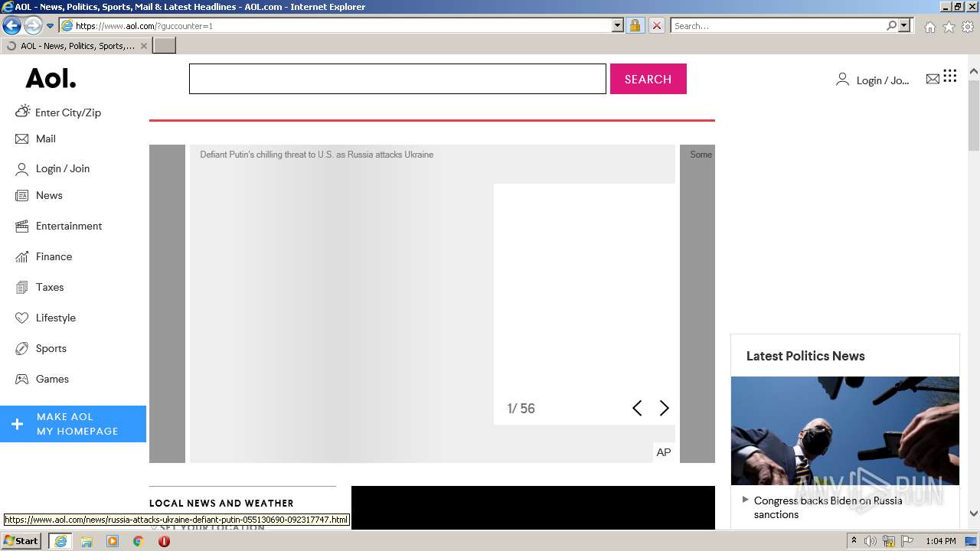Click the Taxes document icon
980x551 pixels.
point(21,287)
